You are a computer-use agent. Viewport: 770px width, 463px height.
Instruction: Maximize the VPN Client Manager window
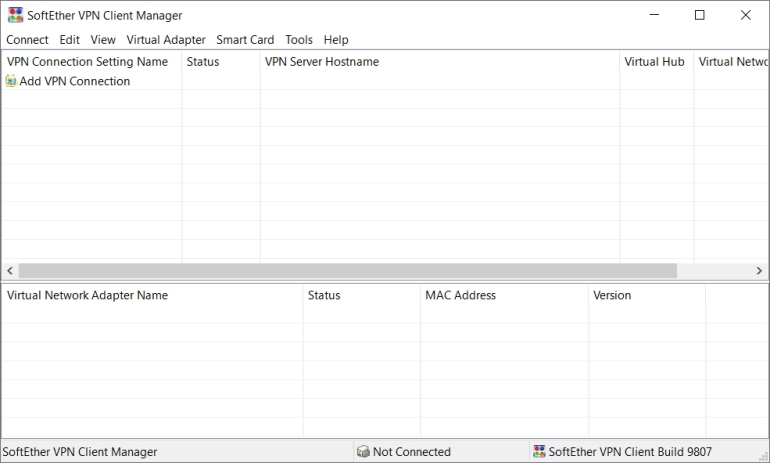coord(699,15)
